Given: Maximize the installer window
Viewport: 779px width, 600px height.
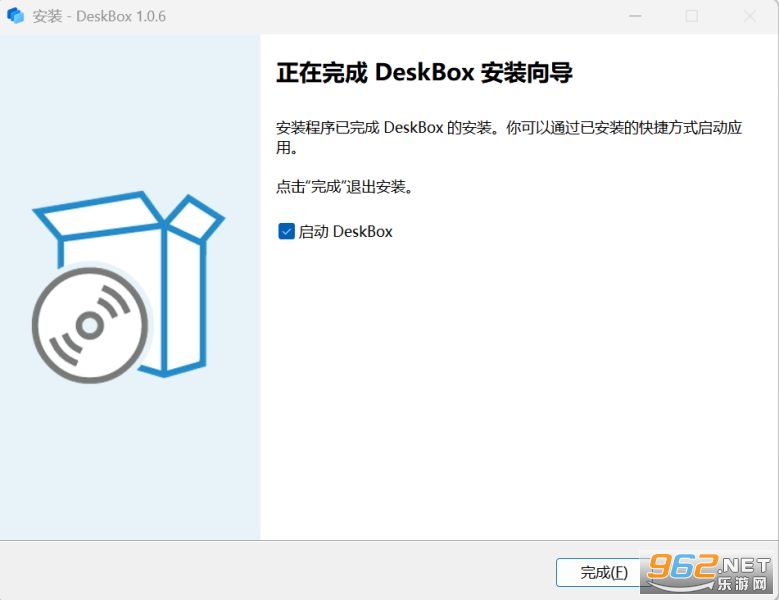Looking at the screenshot, I should click(x=692, y=16).
